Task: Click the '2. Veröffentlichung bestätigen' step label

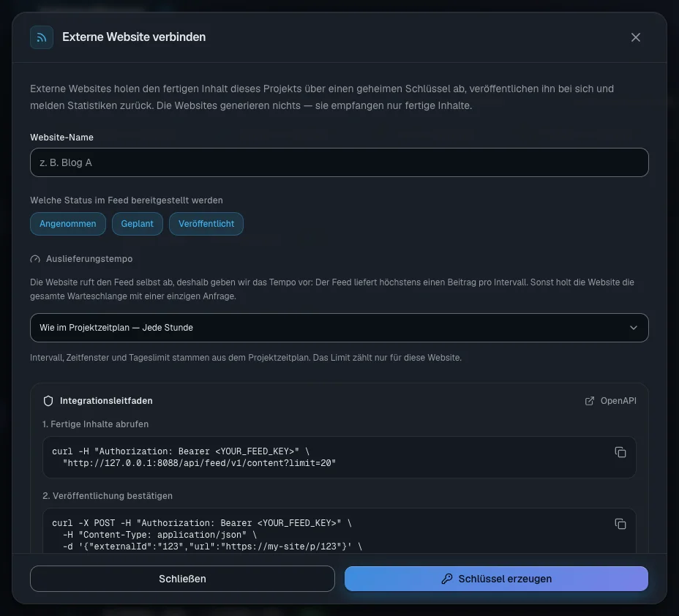Action: tap(108, 496)
